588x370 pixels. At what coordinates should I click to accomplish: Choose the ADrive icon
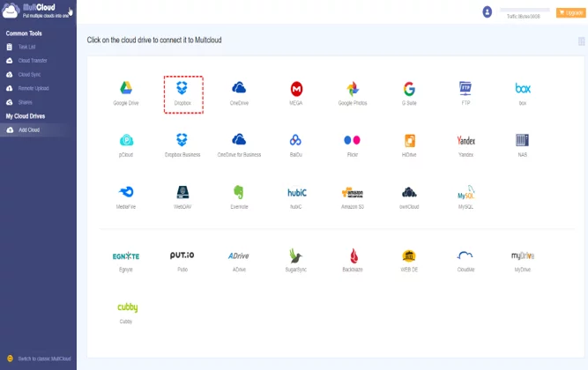(x=239, y=255)
